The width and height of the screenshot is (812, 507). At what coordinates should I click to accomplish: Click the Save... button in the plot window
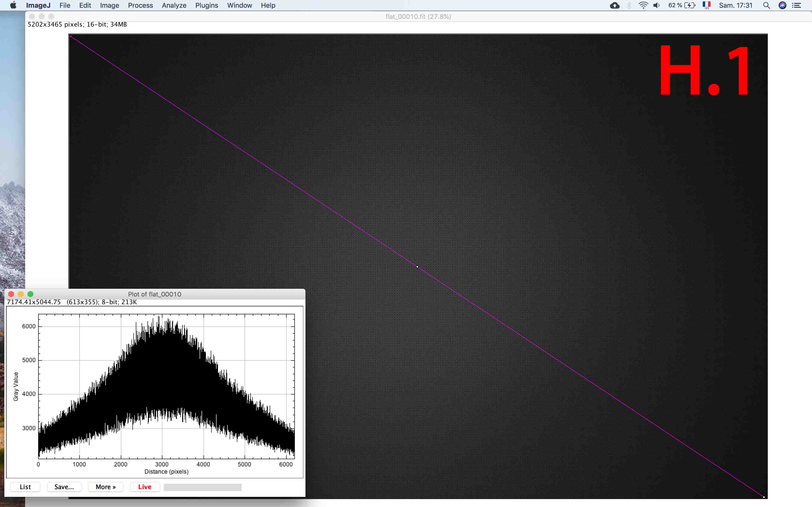click(x=64, y=487)
